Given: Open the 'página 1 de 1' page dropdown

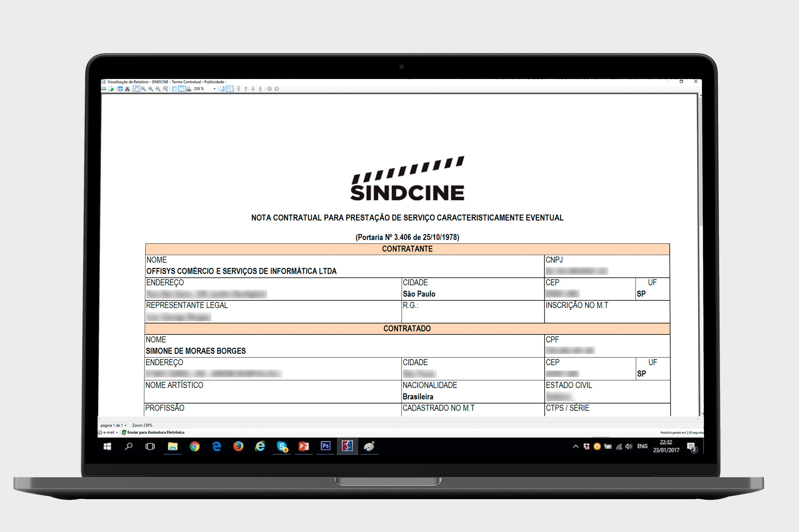Looking at the screenshot, I should point(114,425).
